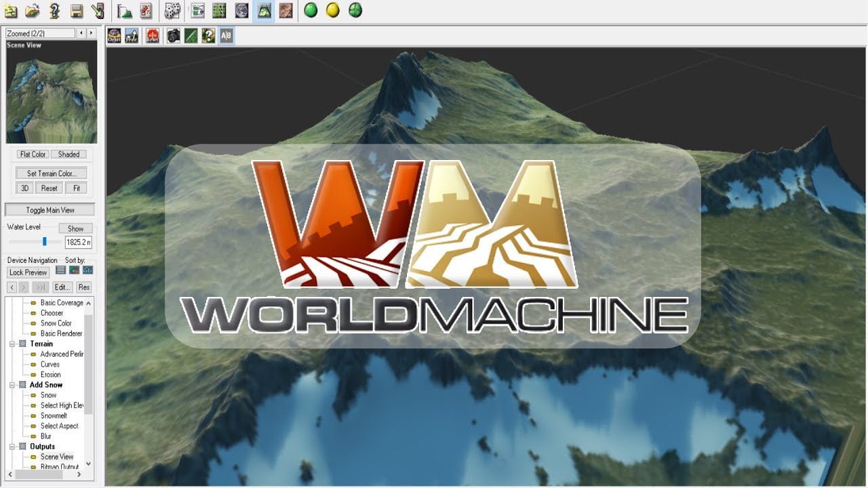
Task: Toggle the 3D preview button
Action: [x=25, y=188]
